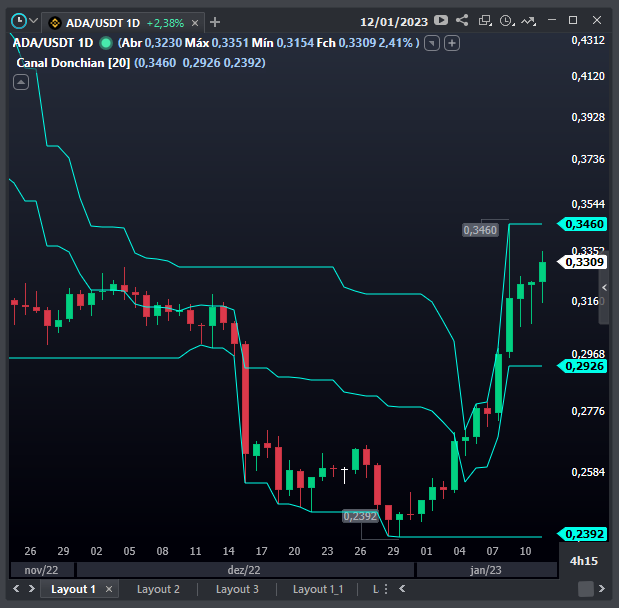Add a new chart tab

(x=215, y=22)
